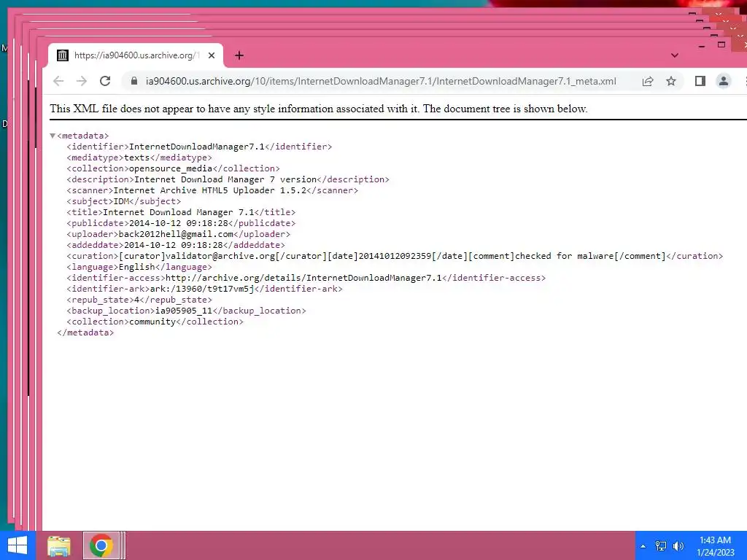Click the subject value IDM

click(x=121, y=201)
